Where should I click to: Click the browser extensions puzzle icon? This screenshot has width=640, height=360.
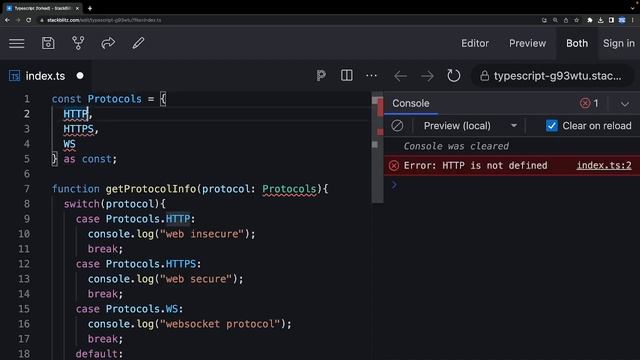point(589,20)
